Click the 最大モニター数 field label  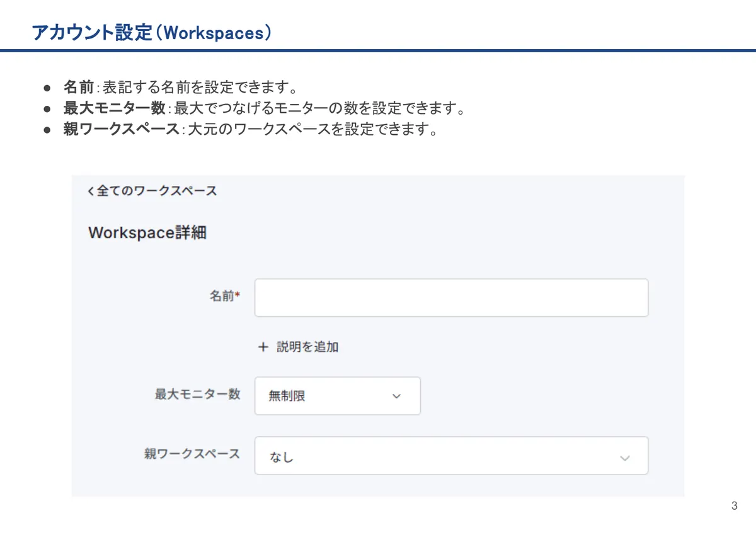[198, 394]
